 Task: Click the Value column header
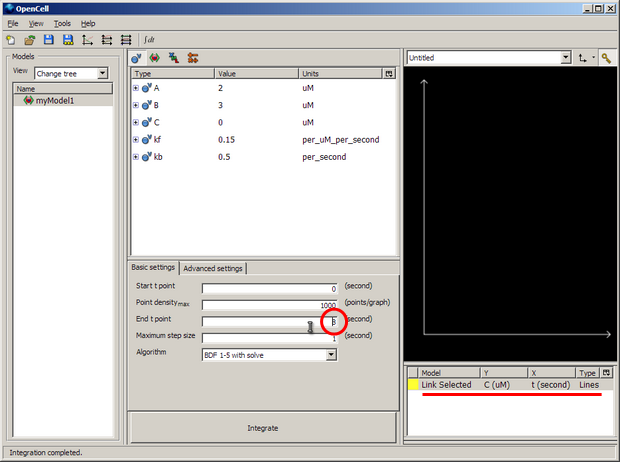click(x=255, y=74)
